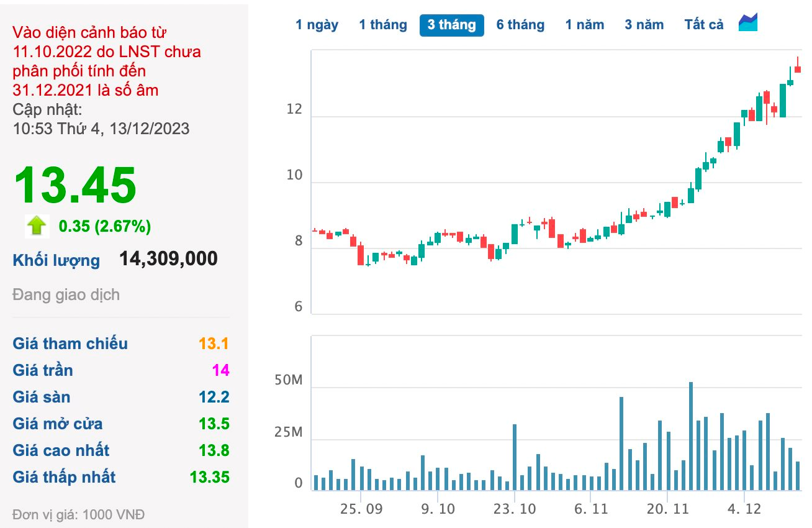This screenshot has height=528, width=812.
Task: Click the red warning notice text
Action: [106, 61]
